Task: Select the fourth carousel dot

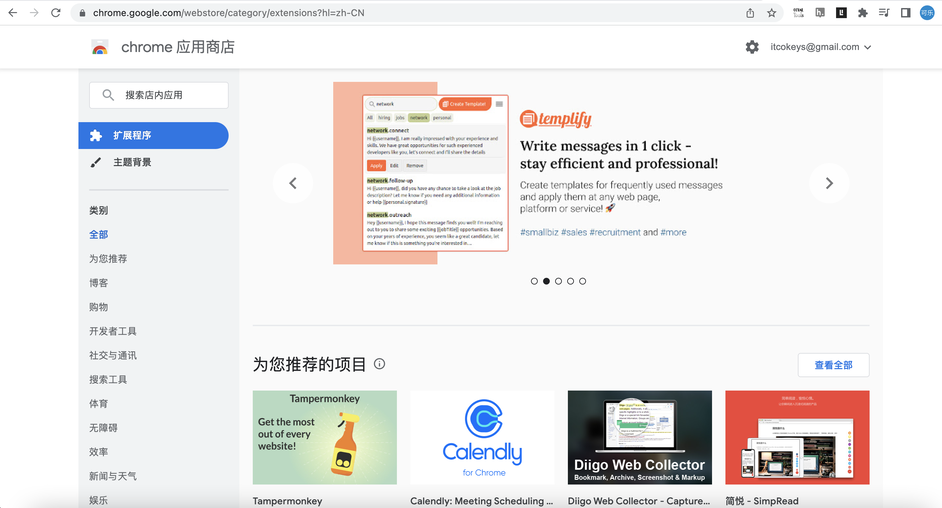Action: 571,281
